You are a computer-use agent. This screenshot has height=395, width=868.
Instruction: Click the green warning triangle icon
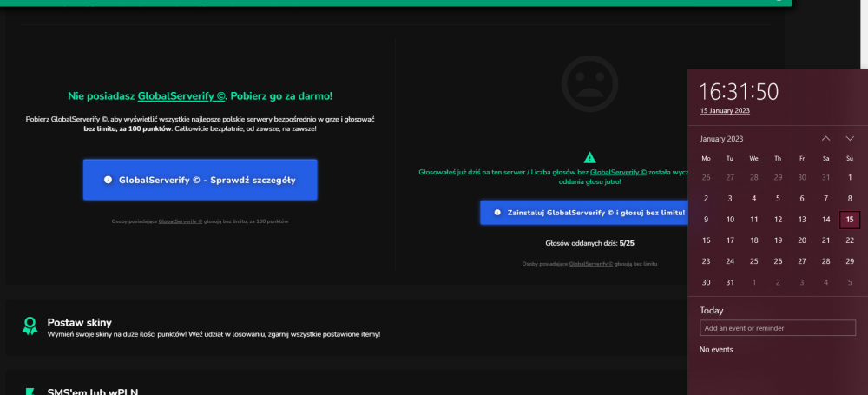589,157
